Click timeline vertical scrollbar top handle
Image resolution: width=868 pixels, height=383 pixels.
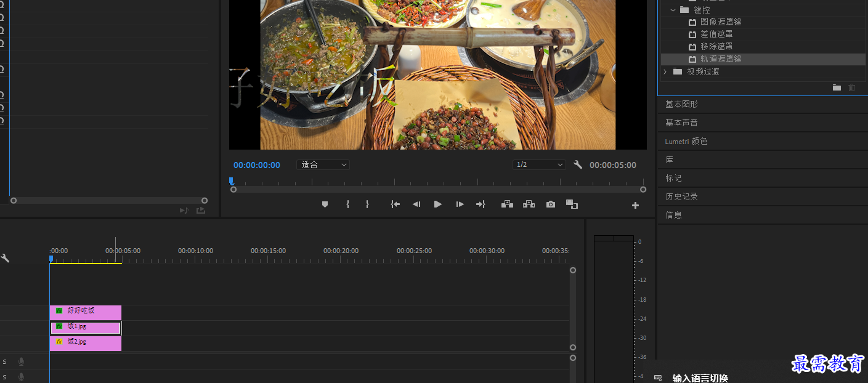pyautogui.click(x=573, y=270)
